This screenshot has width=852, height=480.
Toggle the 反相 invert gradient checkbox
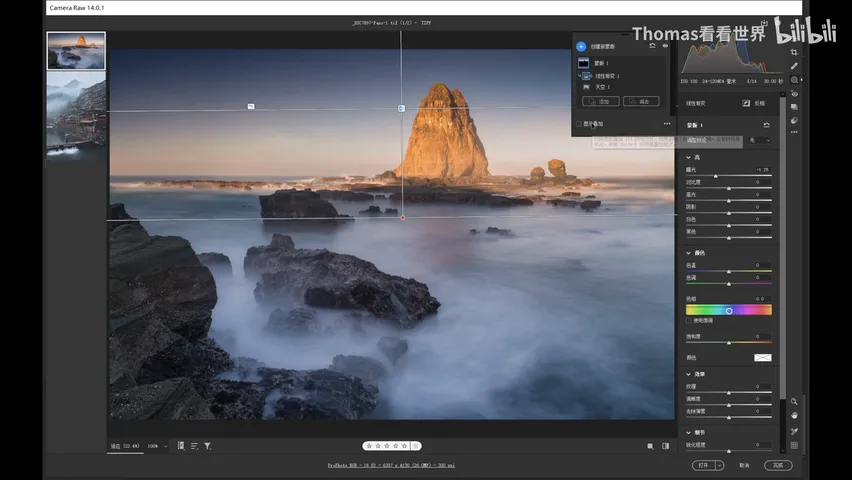coord(746,103)
